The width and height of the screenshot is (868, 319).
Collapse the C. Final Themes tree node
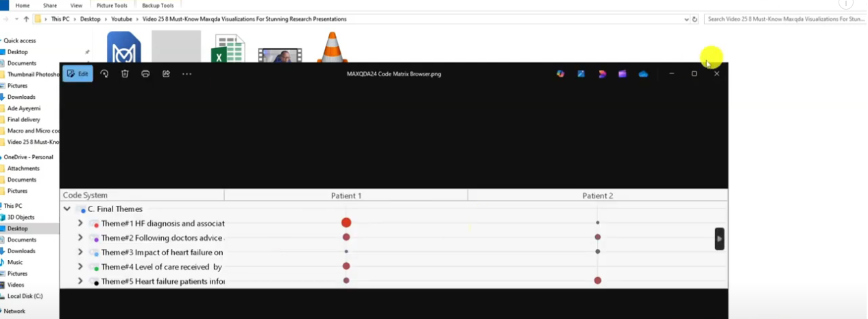(67, 209)
